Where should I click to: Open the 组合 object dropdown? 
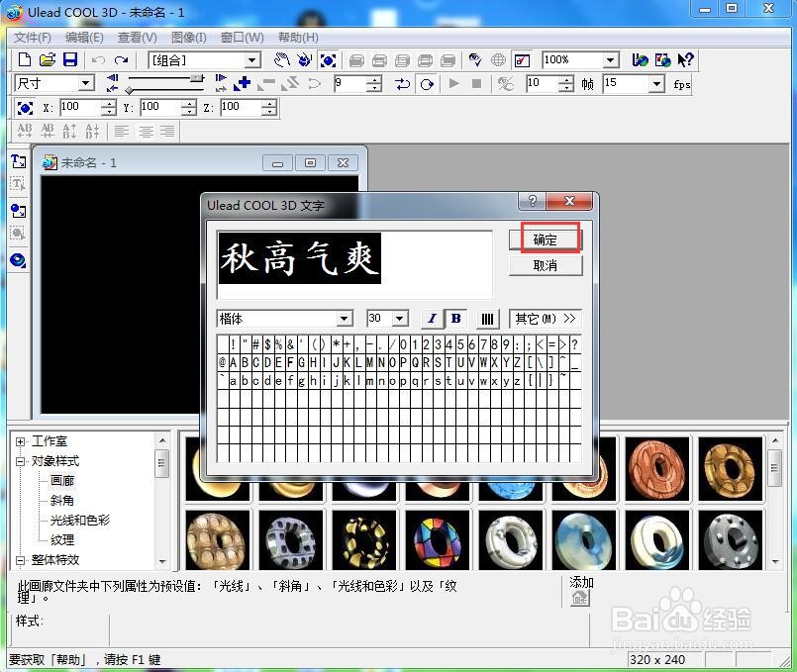(x=251, y=60)
